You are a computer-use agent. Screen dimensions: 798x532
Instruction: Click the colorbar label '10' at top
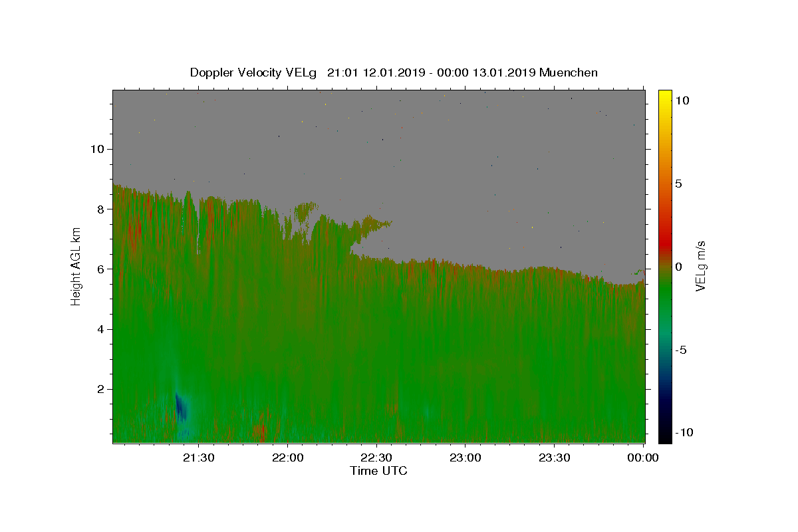682,100
